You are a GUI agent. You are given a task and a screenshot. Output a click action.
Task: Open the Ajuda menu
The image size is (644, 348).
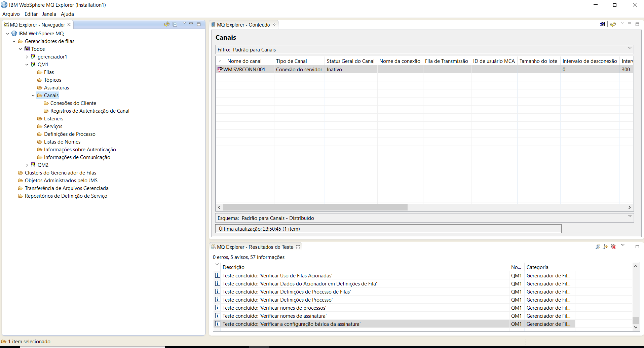tap(67, 14)
